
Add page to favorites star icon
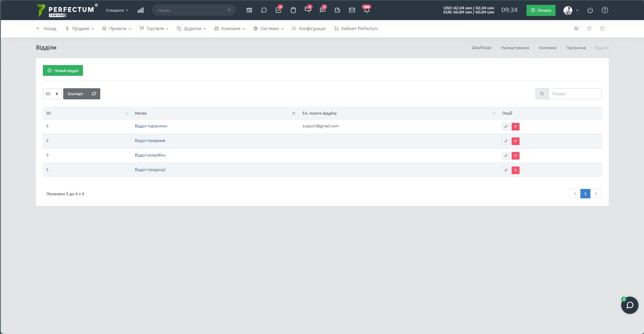tap(602, 28)
